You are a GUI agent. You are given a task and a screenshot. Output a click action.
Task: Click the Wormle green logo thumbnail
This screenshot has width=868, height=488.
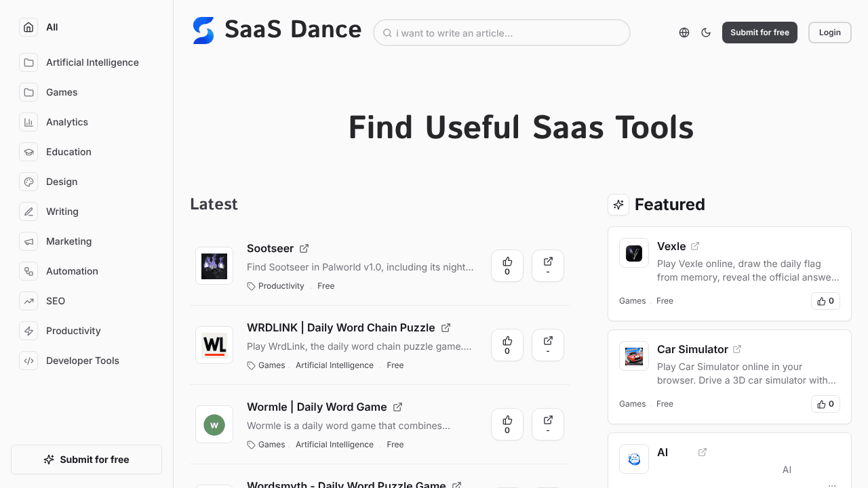214,424
